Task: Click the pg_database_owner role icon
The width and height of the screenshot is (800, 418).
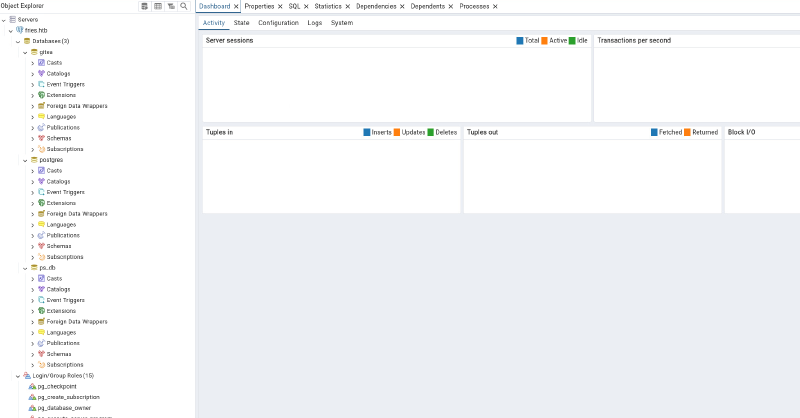Action: click(x=32, y=408)
